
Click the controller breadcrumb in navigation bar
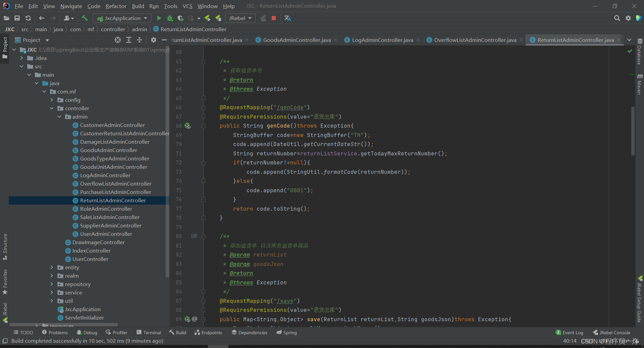click(x=113, y=29)
